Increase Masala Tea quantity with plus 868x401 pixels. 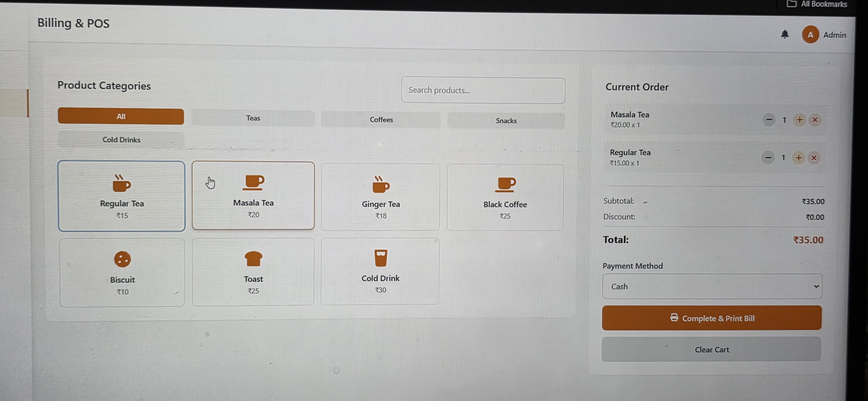point(799,120)
